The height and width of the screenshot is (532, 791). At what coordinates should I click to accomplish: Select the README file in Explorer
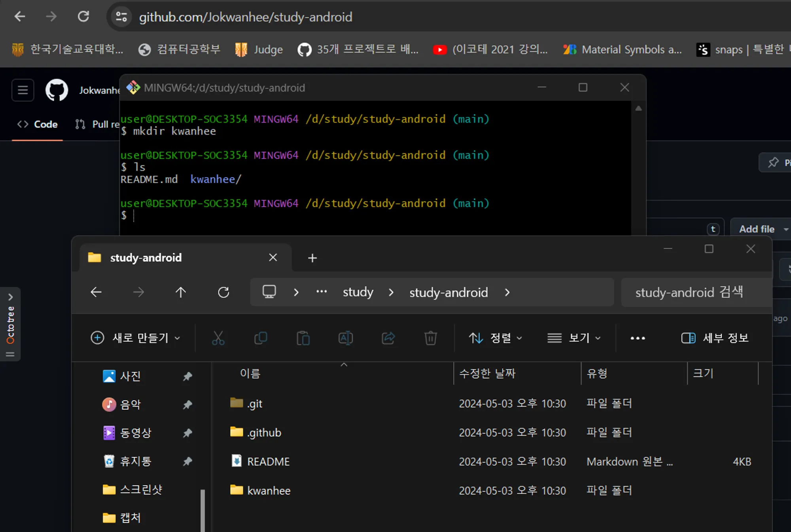click(x=268, y=461)
